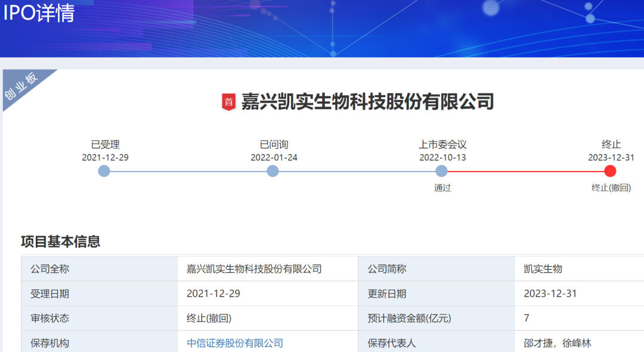Click the company title 嘉兴凯实生物科技股份有限公司
Viewport: 644px width, 352px height.
(367, 102)
